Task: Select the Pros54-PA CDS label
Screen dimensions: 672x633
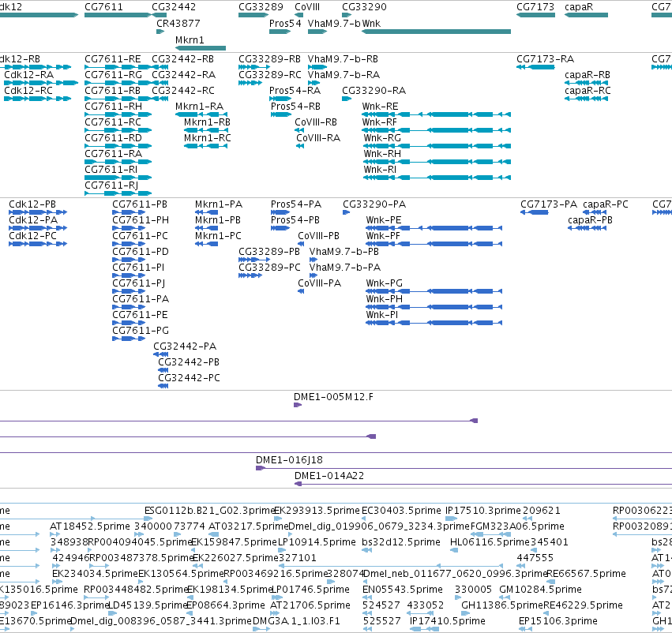Action: [295, 204]
